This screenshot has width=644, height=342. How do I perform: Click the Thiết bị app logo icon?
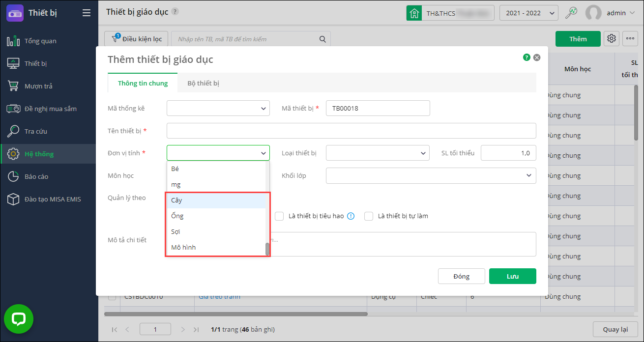[15, 13]
